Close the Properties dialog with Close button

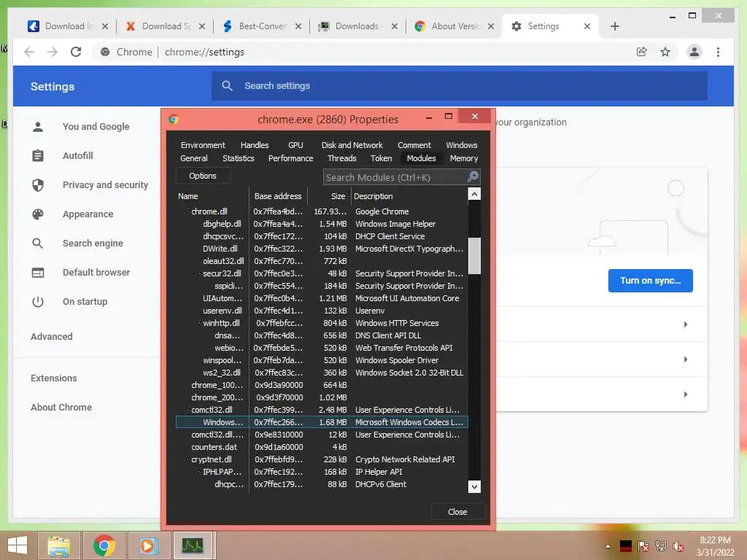coord(457,512)
